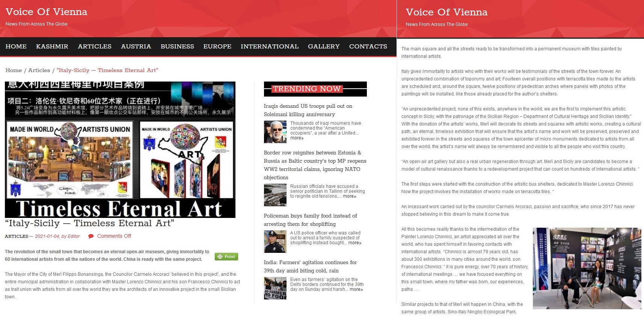The image size is (644, 322).
Task: Click the Iraqi mourner thumbnail image
Action: 275,132
